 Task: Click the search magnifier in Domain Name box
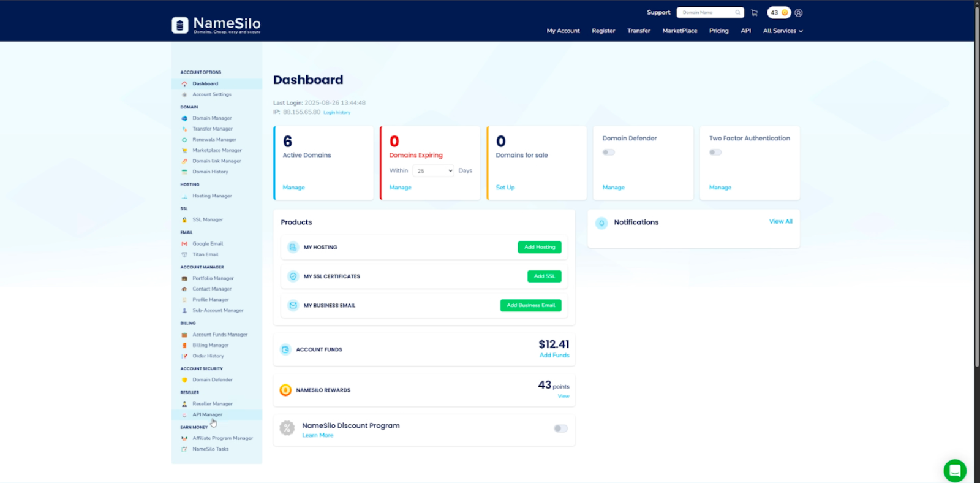click(737, 12)
